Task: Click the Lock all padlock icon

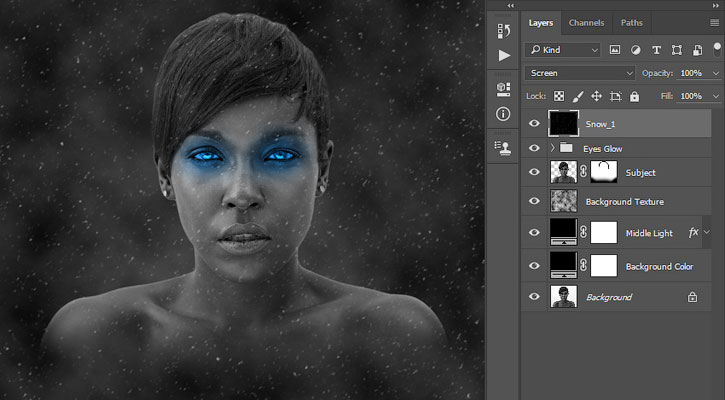Action: (634, 96)
